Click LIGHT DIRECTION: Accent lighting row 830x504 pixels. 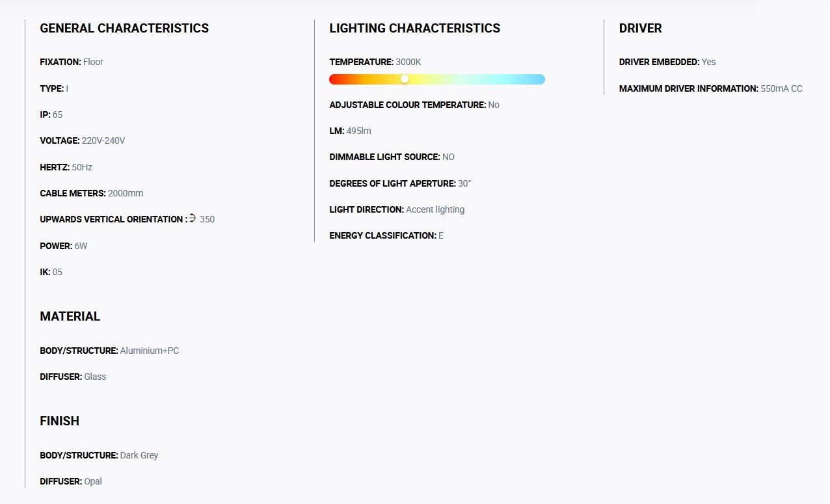coord(397,209)
